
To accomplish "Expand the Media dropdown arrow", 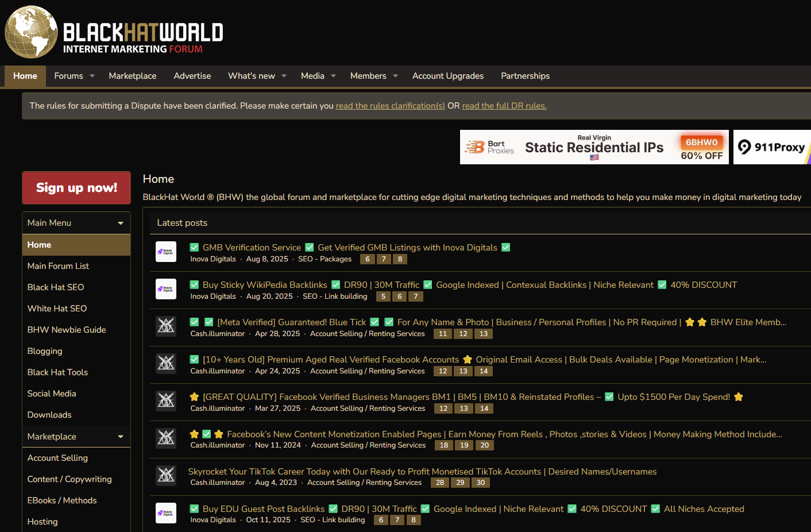I will [x=333, y=76].
